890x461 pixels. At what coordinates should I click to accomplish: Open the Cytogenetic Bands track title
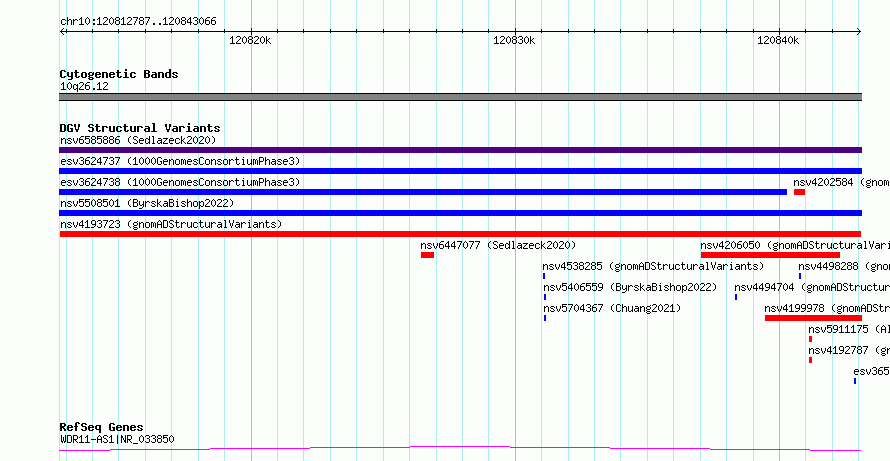tap(119, 74)
